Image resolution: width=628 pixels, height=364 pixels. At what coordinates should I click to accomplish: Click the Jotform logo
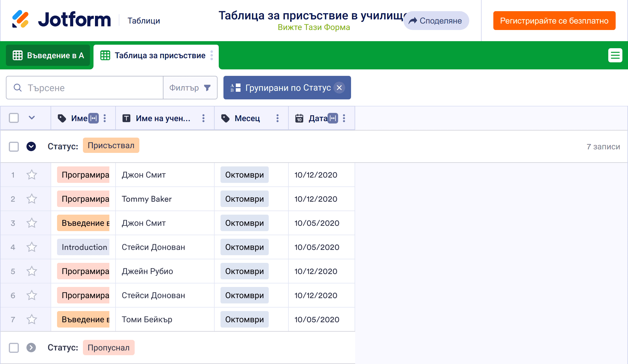(x=62, y=20)
